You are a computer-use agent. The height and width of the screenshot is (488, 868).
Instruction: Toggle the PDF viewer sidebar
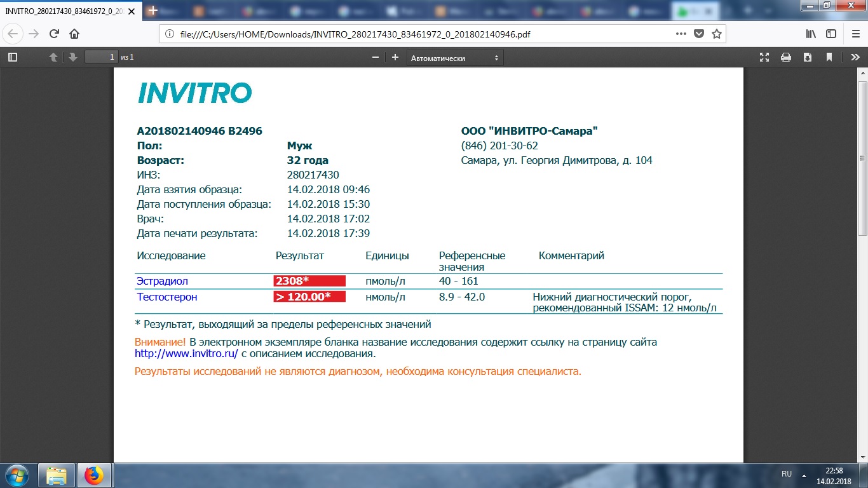click(x=13, y=57)
